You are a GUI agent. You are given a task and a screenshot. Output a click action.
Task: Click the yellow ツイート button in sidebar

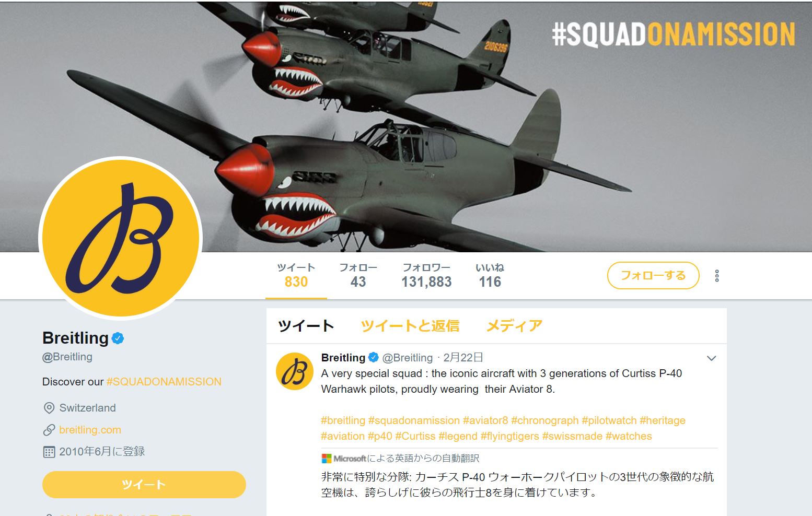pos(144,485)
